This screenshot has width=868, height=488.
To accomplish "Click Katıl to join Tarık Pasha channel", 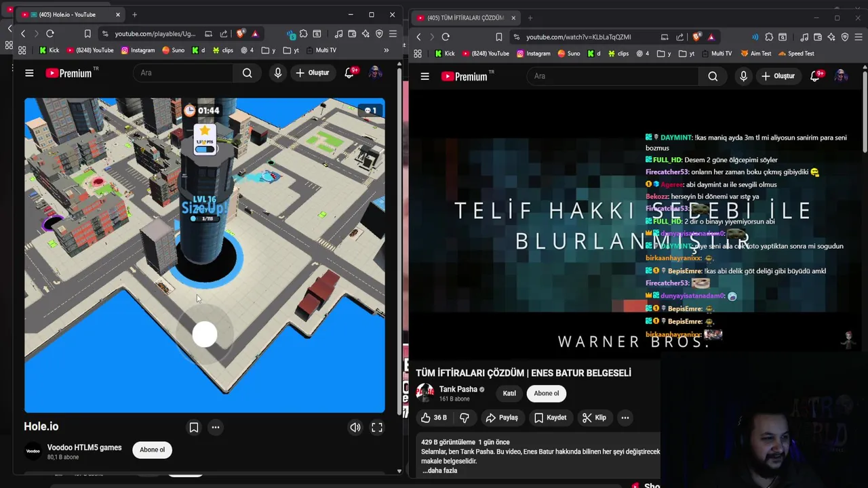I will tap(509, 393).
